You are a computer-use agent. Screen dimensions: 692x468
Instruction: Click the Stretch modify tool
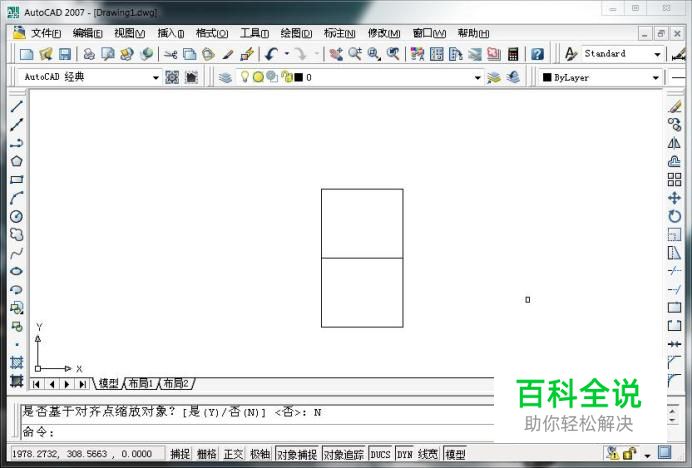click(x=674, y=253)
